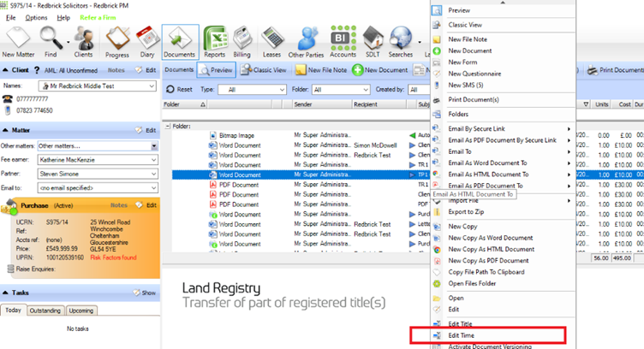Click the SDLT house icon

(372, 40)
